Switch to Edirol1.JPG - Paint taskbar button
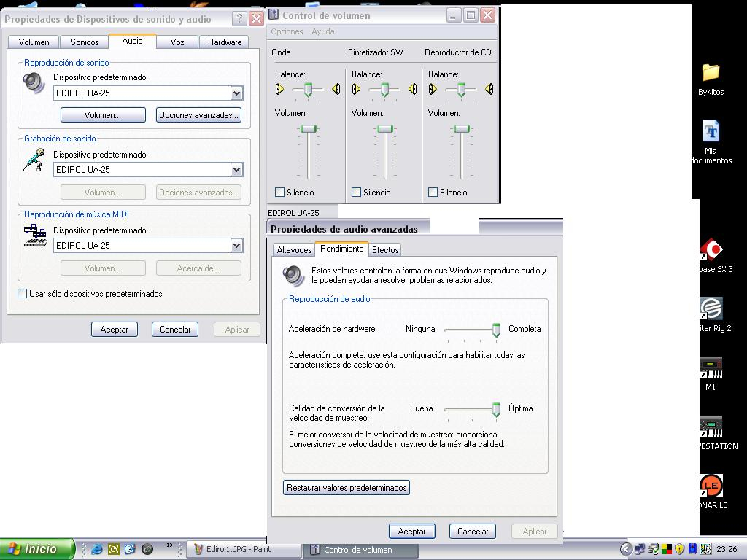747x560 pixels. (243, 549)
